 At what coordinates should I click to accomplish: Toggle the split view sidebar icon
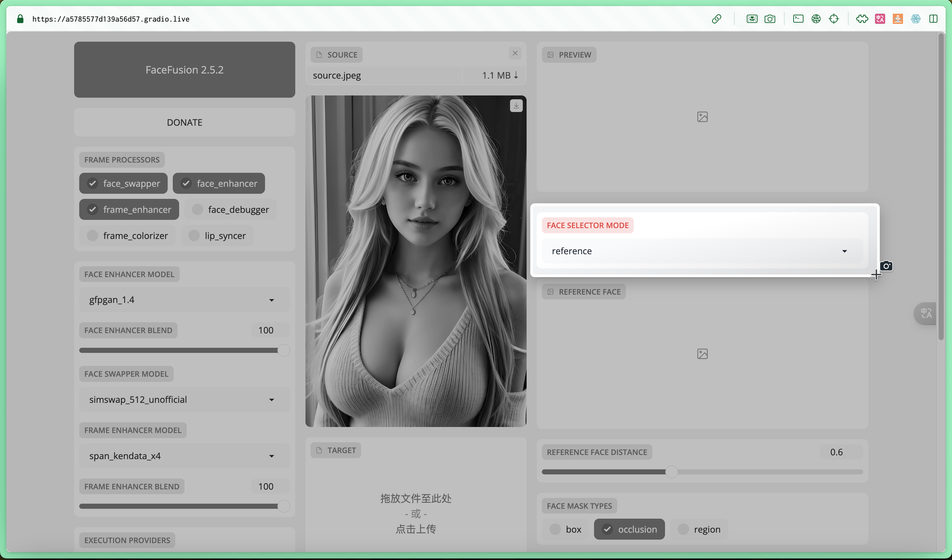tap(934, 19)
